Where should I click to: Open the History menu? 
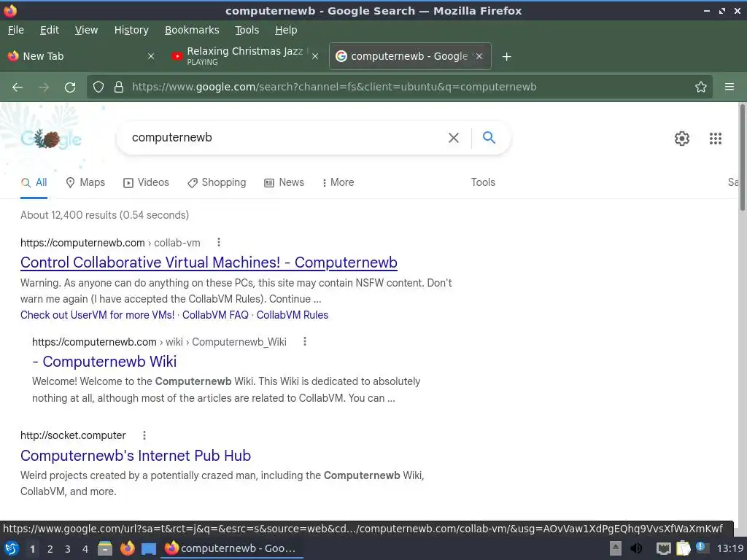click(x=131, y=30)
